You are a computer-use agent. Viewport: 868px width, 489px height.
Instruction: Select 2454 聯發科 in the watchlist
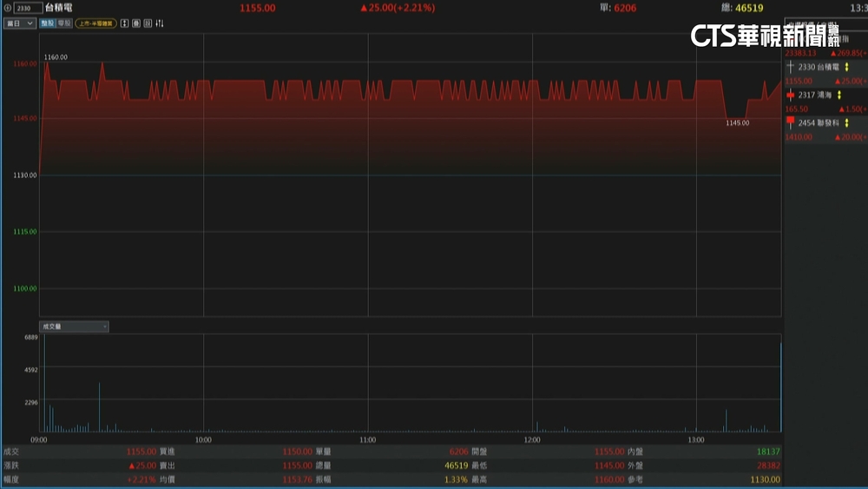tap(819, 123)
